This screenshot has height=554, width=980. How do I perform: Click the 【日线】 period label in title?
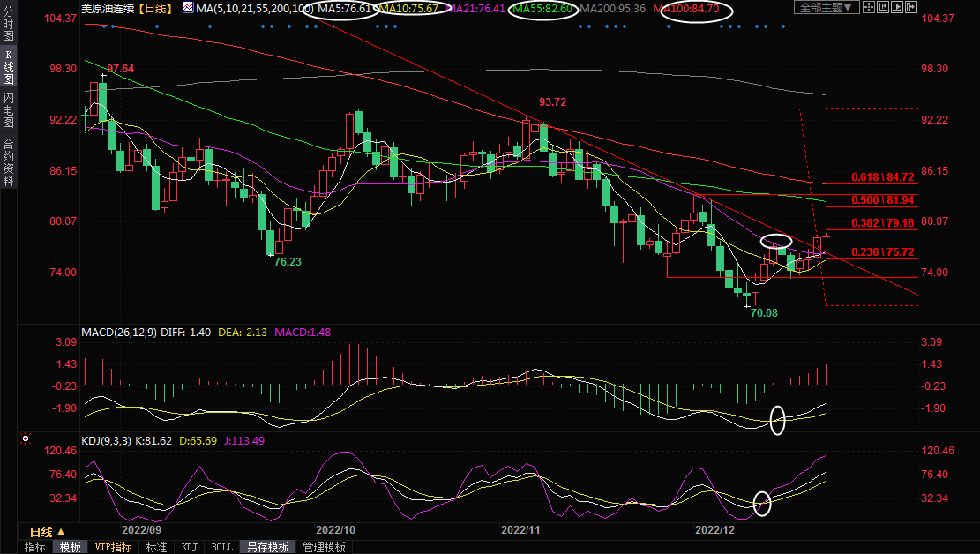tap(160, 8)
